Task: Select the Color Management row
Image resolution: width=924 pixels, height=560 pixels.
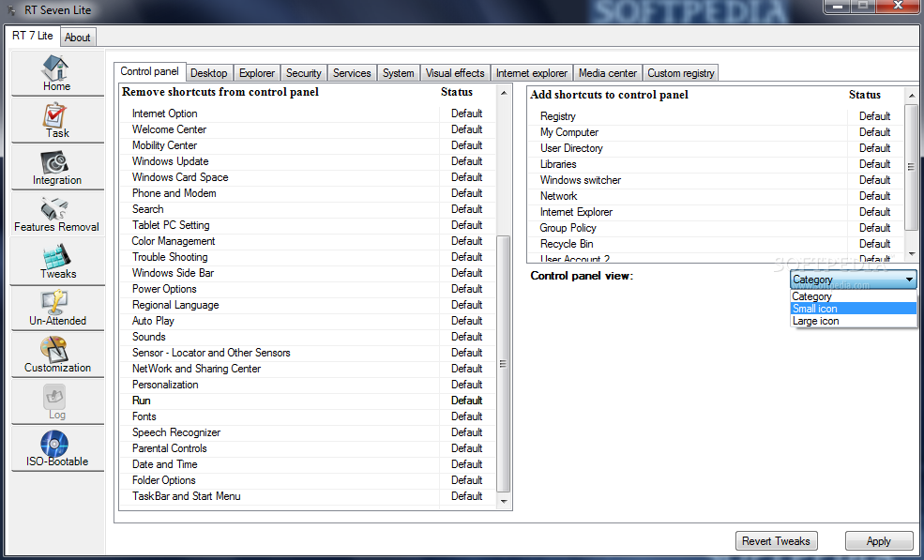Action: (309, 241)
